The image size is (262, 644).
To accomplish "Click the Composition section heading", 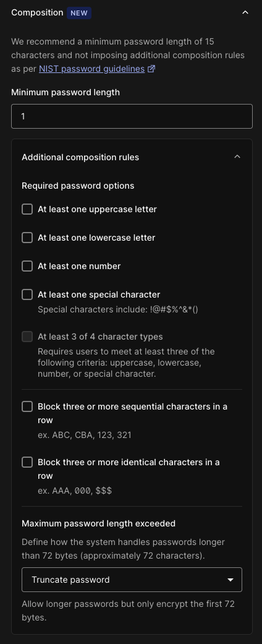I will pos(37,13).
